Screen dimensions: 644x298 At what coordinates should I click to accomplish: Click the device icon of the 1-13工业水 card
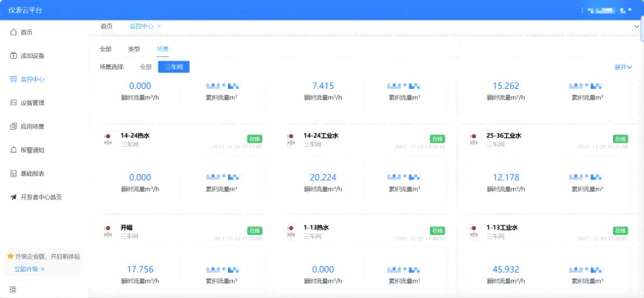(474, 231)
